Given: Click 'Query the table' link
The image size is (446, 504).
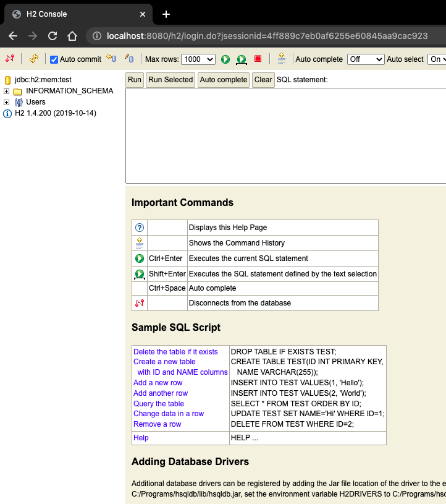Looking at the screenshot, I should (x=159, y=404).
